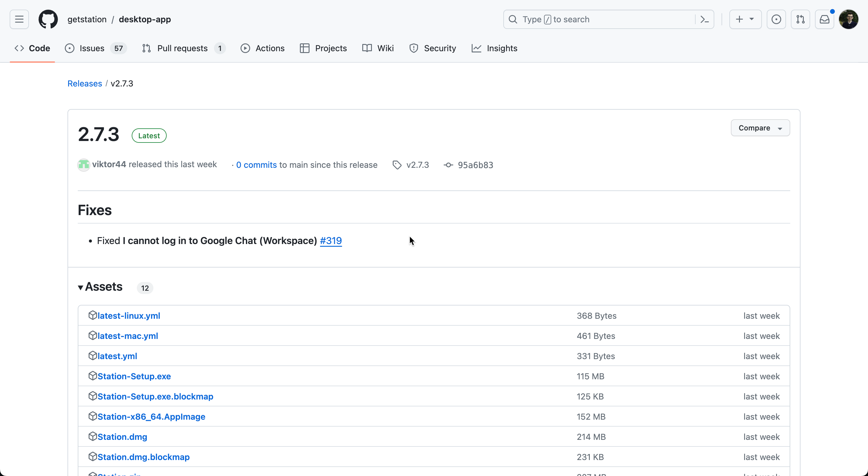
Task: Click the package icon beside Station-Setup.exe
Action: [x=93, y=376]
